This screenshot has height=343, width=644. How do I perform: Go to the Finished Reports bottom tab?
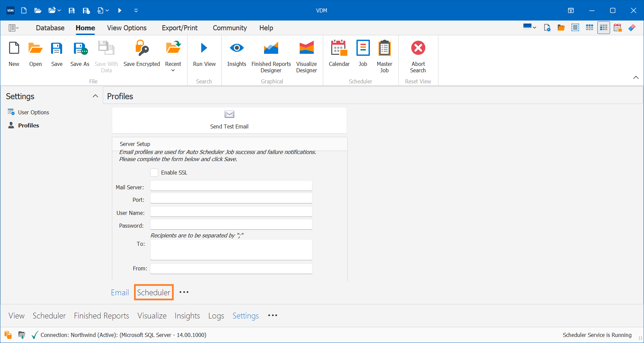tap(101, 316)
